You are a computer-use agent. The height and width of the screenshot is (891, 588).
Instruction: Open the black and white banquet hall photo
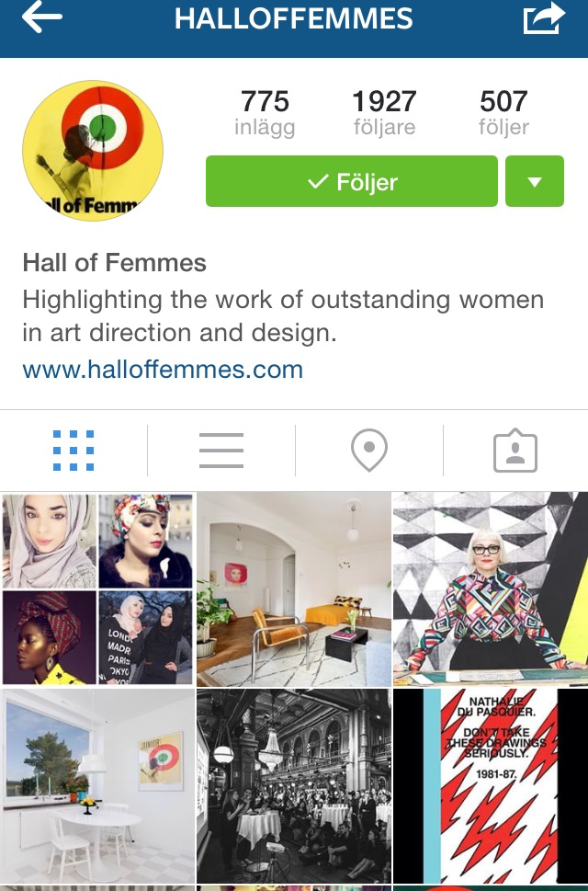[294, 786]
